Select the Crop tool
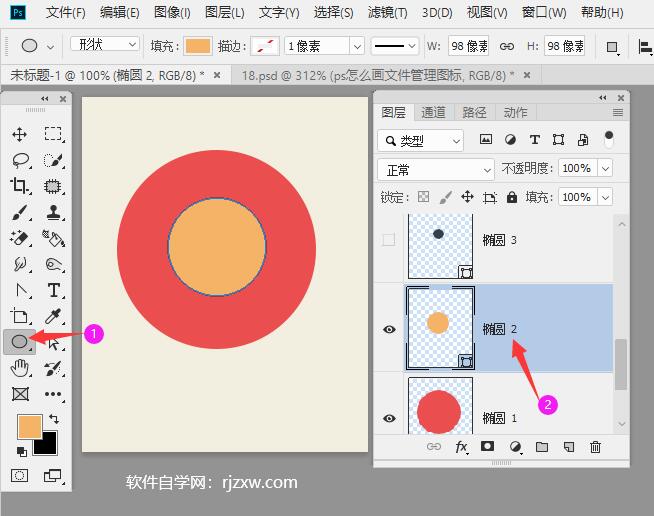The image size is (654, 516). (20, 186)
